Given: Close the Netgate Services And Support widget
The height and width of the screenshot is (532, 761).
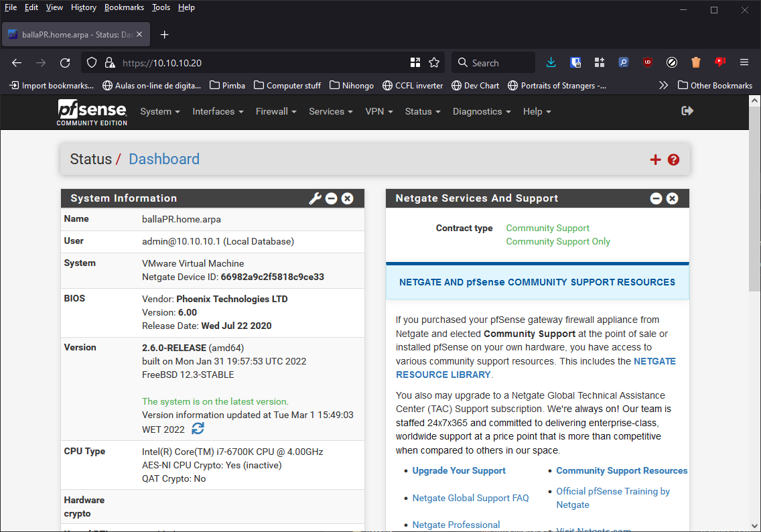Looking at the screenshot, I should [x=672, y=198].
